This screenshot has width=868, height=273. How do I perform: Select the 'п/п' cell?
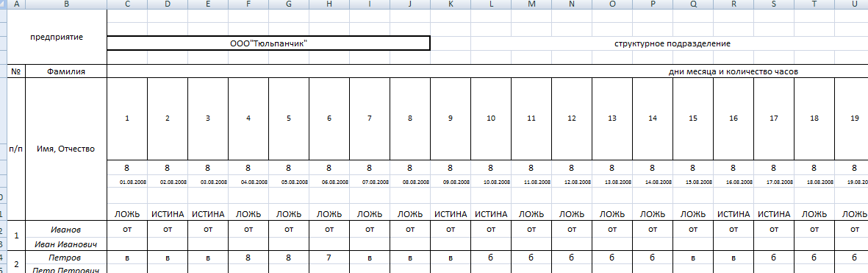coord(15,149)
